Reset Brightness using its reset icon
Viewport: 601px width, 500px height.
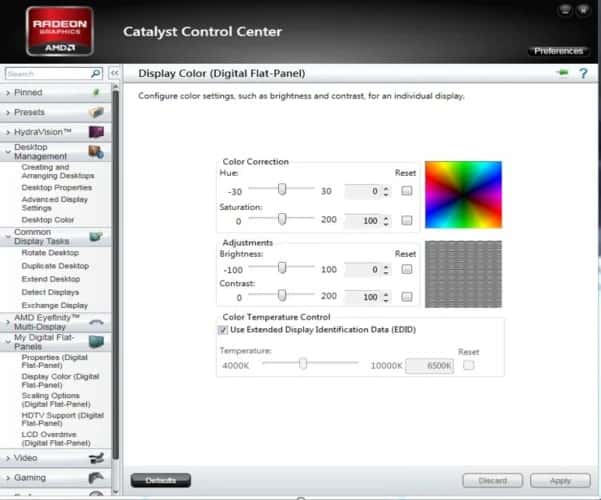pos(407,269)
